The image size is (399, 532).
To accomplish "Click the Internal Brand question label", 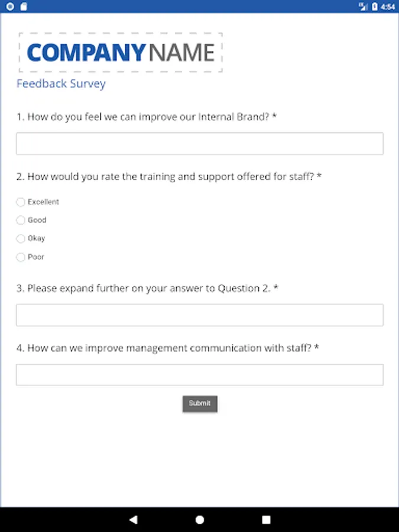I will click(147, 116).
